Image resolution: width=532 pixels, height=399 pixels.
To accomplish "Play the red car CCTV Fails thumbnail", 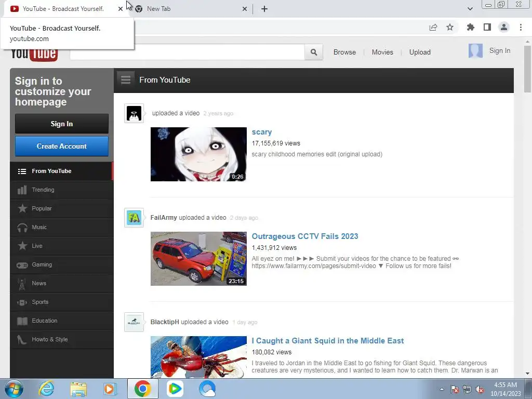I will click(x=198, y=259).
